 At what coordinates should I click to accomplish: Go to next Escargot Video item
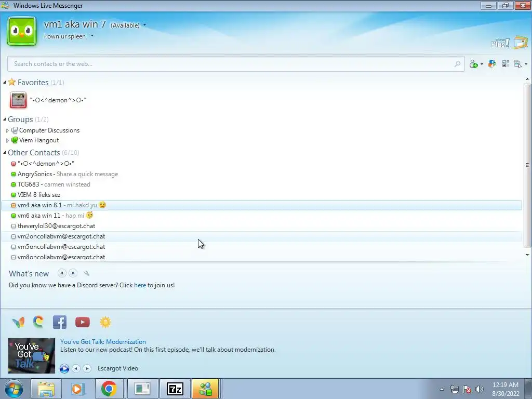(x=87, y=368)
